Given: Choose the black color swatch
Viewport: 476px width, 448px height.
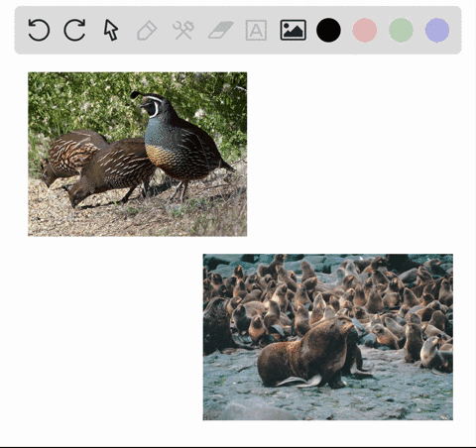Looking at the screenshot, I should [x=328, y=30].
